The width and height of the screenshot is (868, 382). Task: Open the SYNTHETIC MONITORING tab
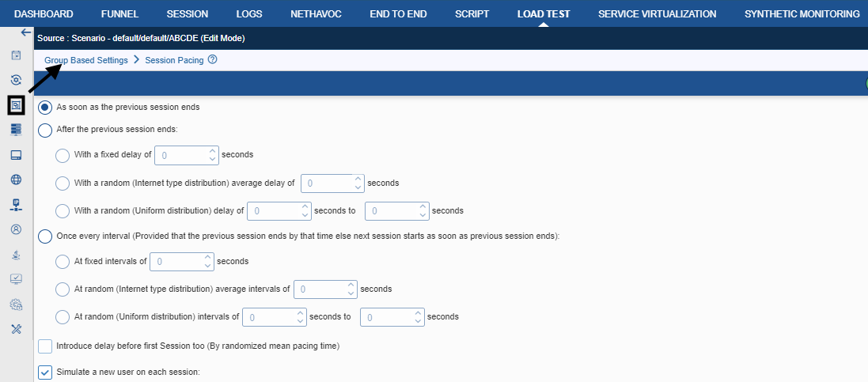click(802, 14)
